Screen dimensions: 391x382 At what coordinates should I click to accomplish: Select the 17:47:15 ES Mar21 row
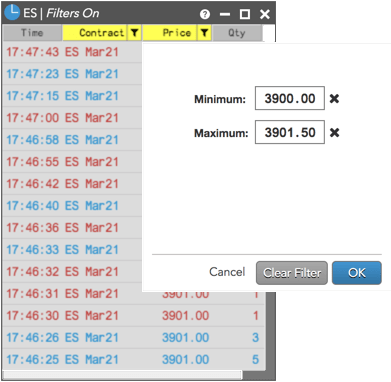pyautogui.click(x=72, y=96)
